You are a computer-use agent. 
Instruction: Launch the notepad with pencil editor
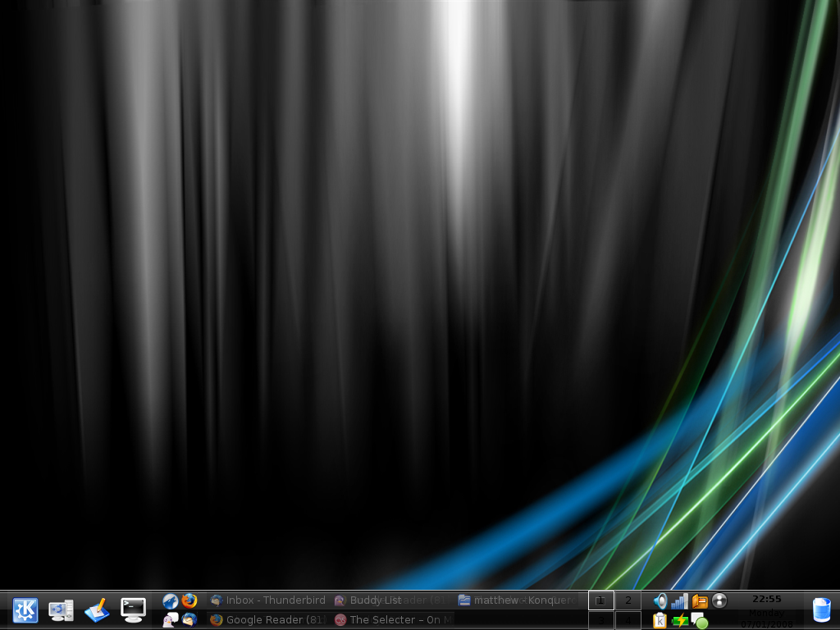tap(97, 610)
